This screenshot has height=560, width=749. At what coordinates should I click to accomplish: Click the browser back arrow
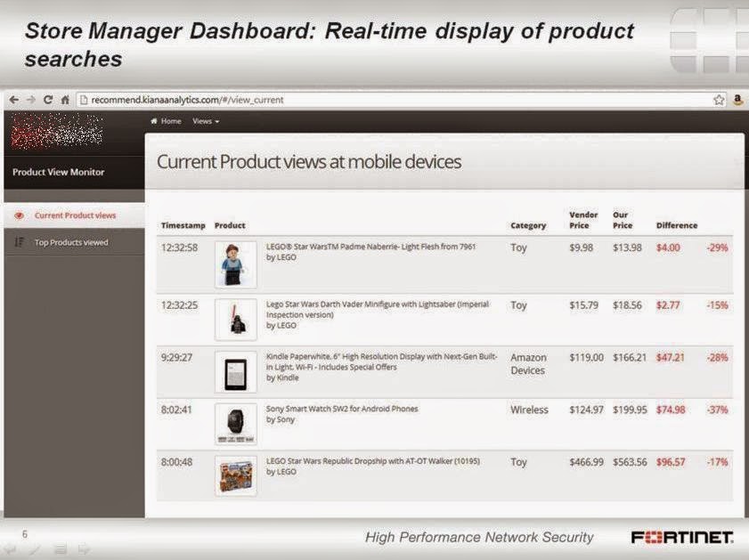click(x=14, y=100)
